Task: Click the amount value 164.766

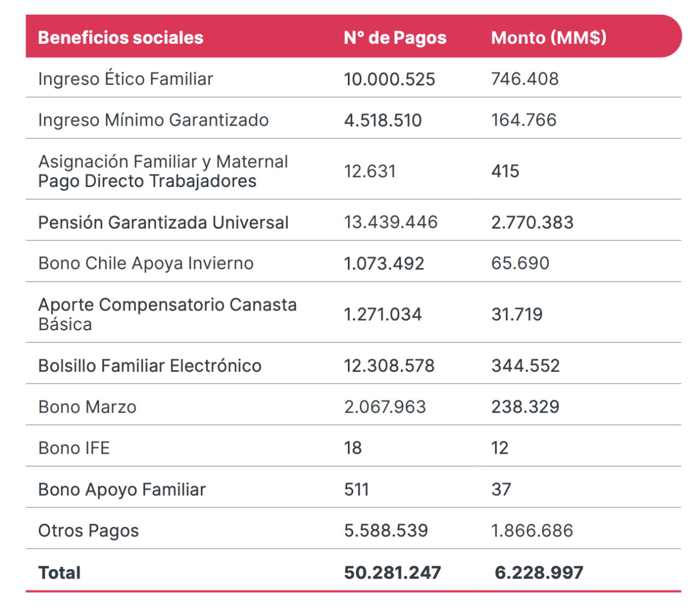Action: coord(524,120)
